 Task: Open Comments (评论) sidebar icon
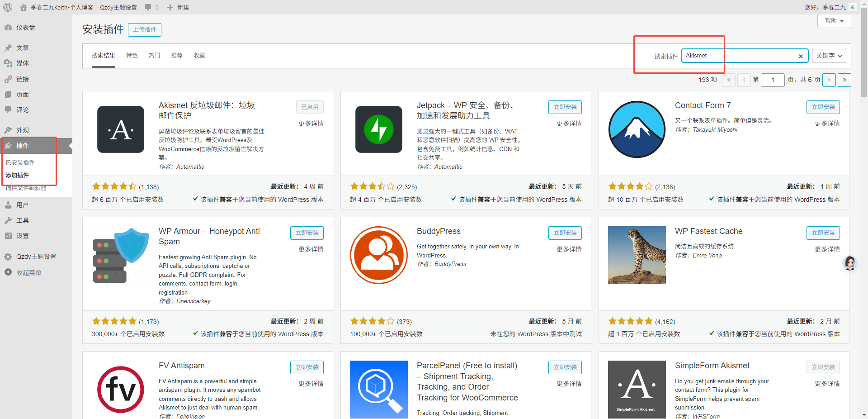(8, 110)
